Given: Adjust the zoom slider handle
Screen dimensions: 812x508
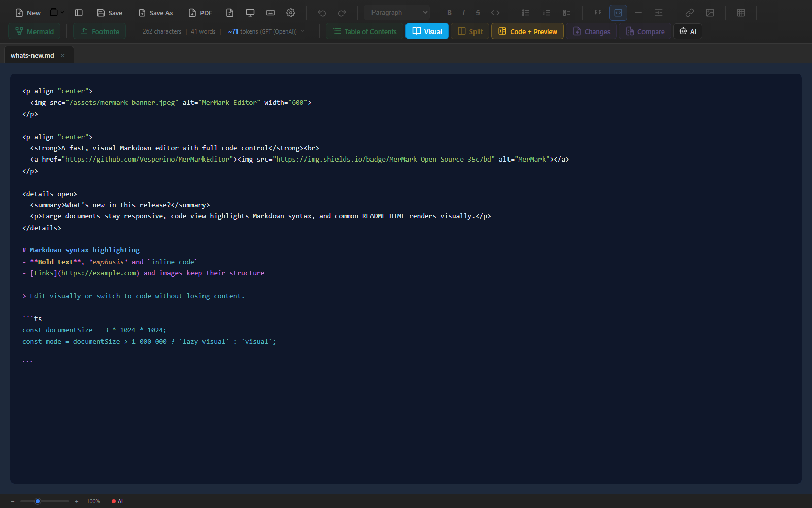Looking at the screenshot, I should click(38, 501).
